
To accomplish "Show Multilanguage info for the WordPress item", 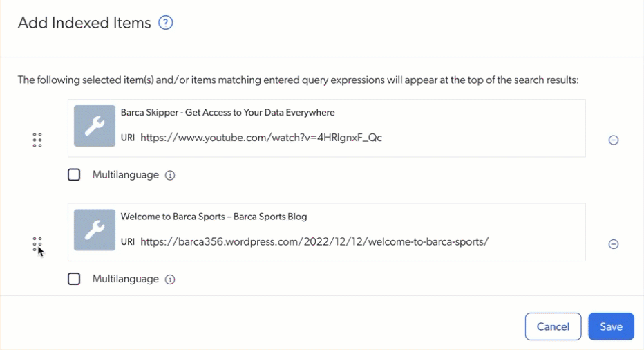I will point(169,279).
